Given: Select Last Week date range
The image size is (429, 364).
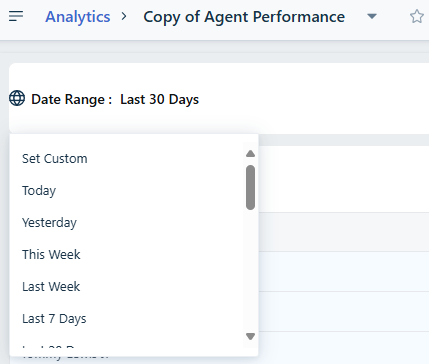Looking at the screenshot, I should [x=51, y=287].
